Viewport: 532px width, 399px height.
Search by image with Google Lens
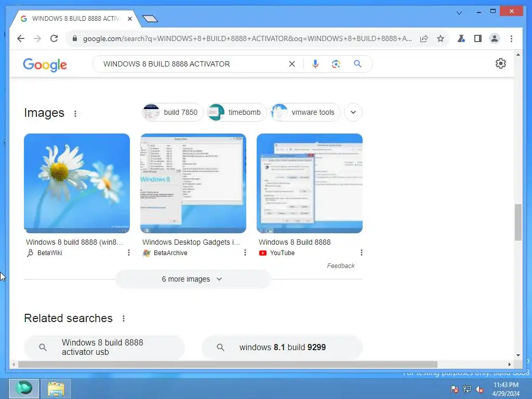[x=336, y=64]
